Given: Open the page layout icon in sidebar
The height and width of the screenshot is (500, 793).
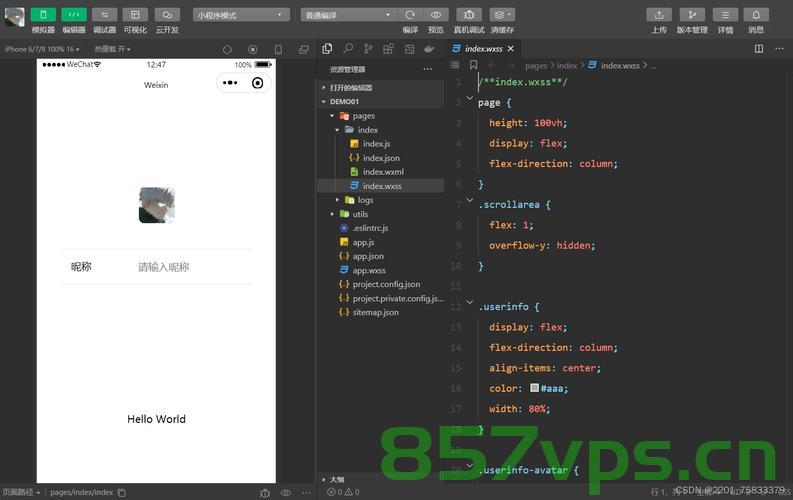Looking at the screenshot, I should pos(409,49).
